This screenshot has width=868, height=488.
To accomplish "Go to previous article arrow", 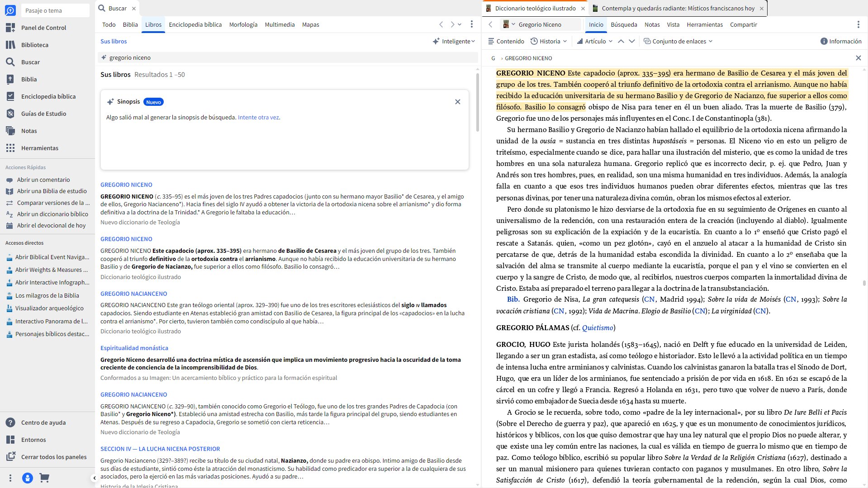I will pos(621,41).
